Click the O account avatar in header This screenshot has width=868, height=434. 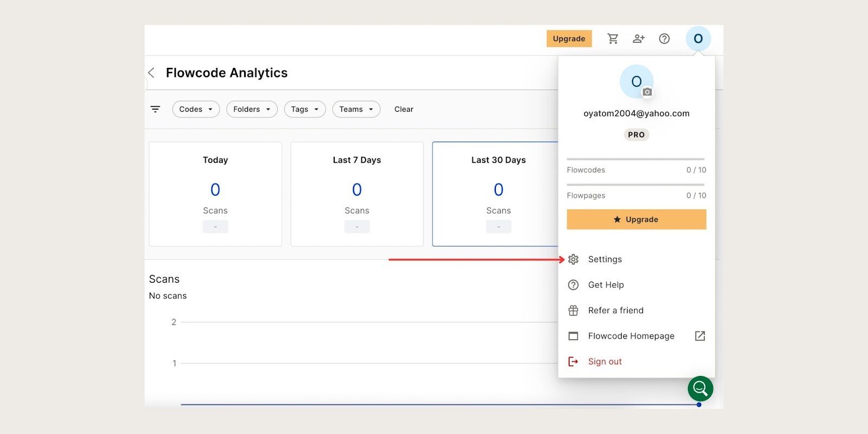point(698,39)
